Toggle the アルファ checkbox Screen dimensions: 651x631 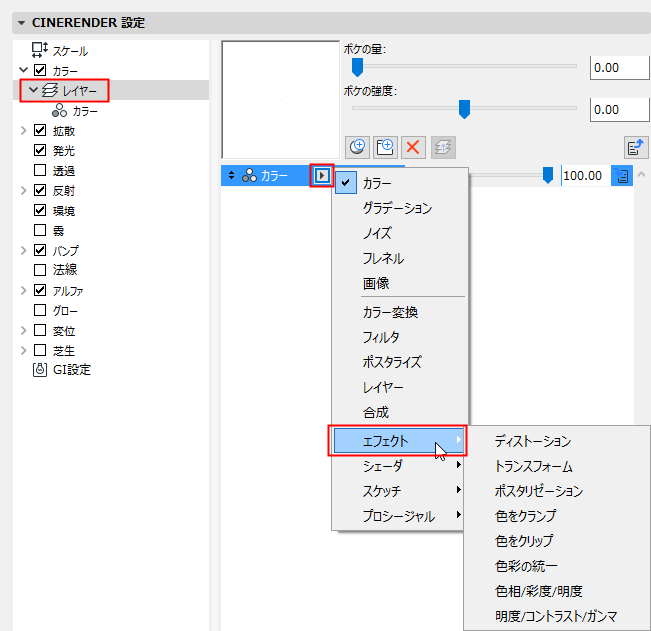click(40, 290)
